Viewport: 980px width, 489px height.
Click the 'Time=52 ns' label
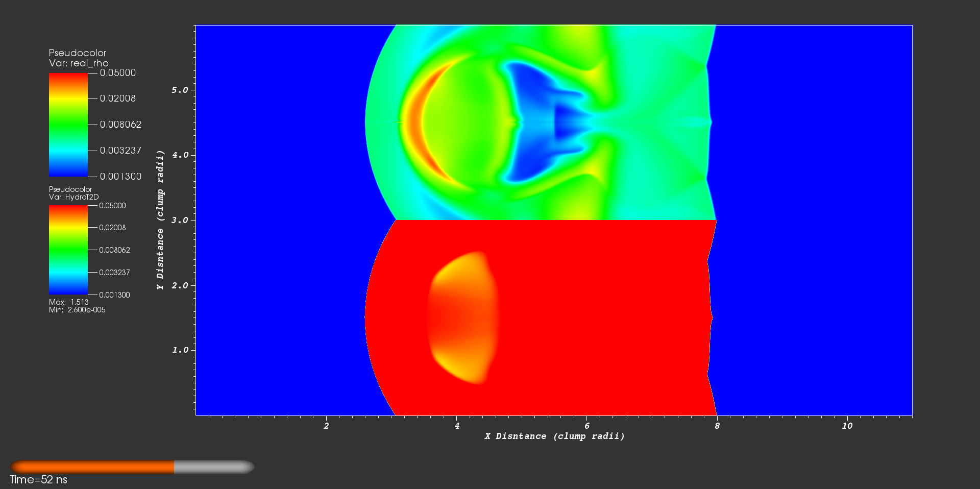tap(38, 480)
